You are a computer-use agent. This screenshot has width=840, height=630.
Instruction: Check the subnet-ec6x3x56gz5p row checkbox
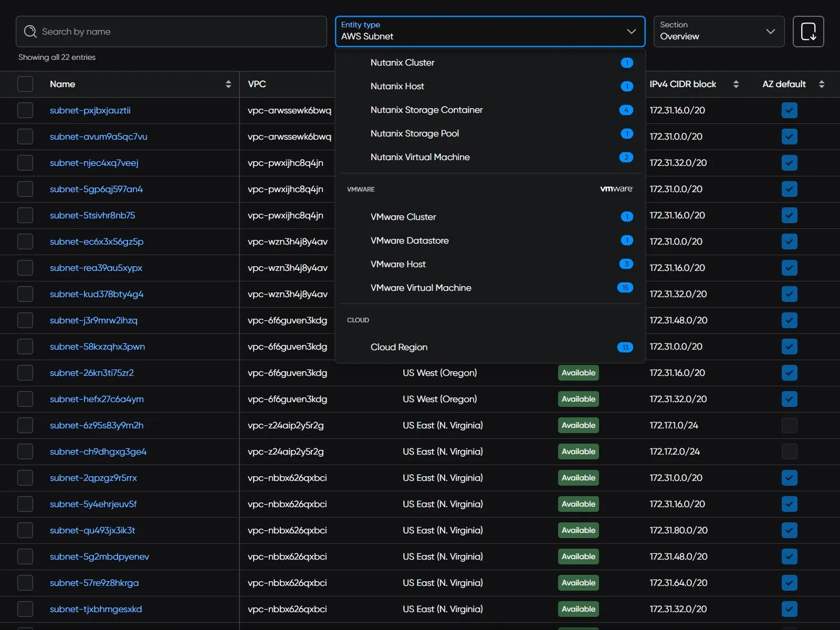tap(25, 241)
